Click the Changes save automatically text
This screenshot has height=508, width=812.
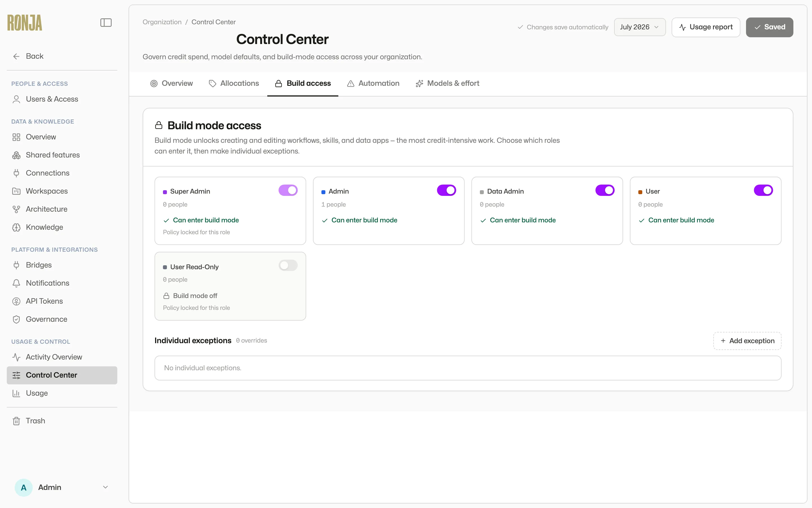coord(567,27)
